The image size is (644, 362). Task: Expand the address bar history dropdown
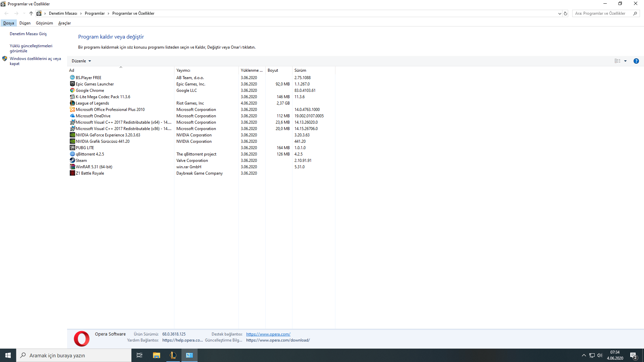point(559,13)
